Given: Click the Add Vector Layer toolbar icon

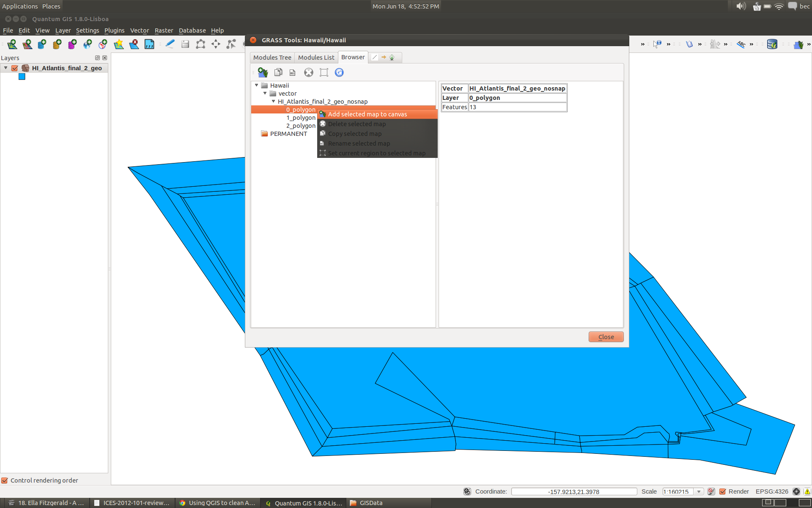Looking at the screenshot, I should pyautogui.click(x=12, y=44).
